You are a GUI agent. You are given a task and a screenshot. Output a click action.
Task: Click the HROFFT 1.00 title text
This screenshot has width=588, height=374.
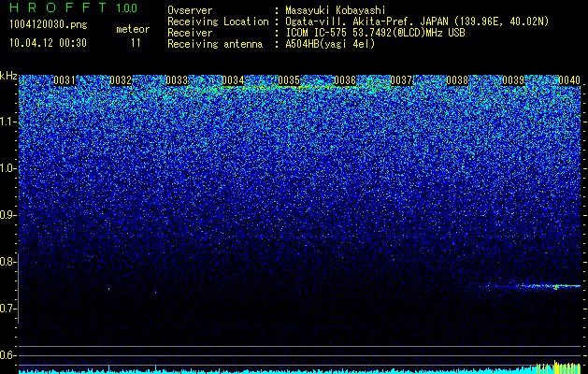pos(74,7)
